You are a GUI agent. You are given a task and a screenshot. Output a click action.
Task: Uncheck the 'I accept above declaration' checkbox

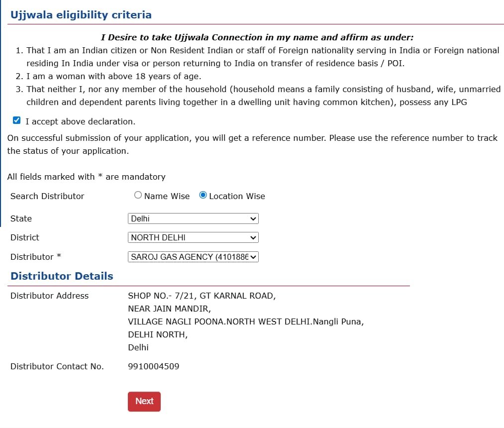(x=17, y=120)
